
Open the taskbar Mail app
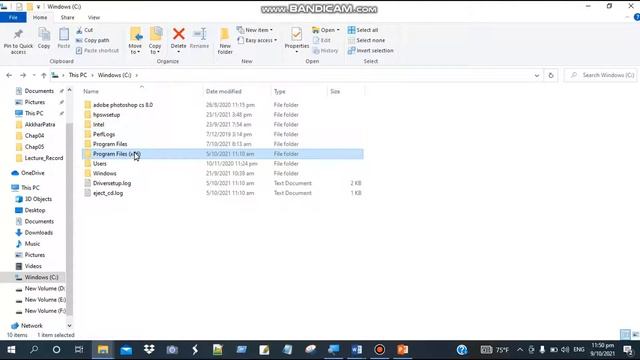tap(126, 350)
